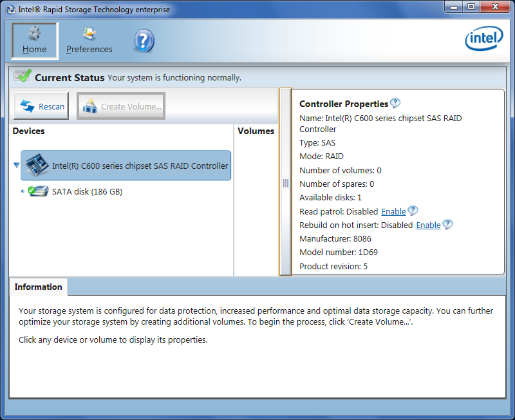Collapse the C600 RAID Controller tree node
Screen dimensions: 515x420
pyautogui.click(x=17, y=165)
